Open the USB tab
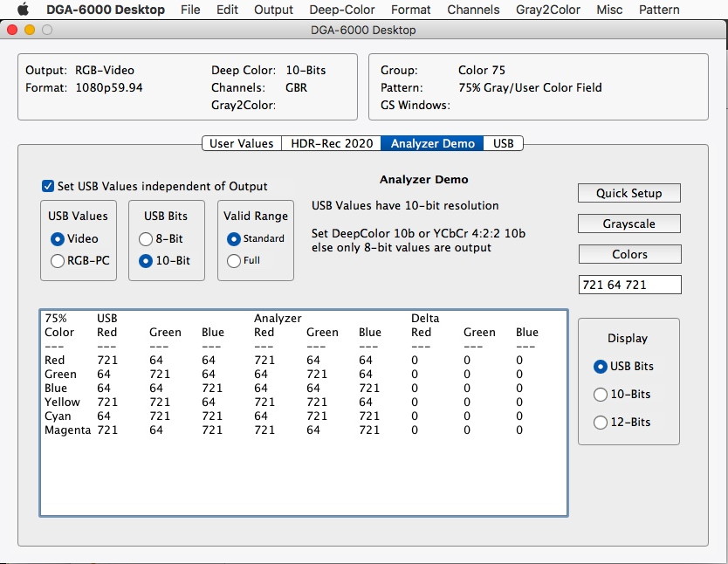This screenshot has height=564, width=728. click(503, 143)
